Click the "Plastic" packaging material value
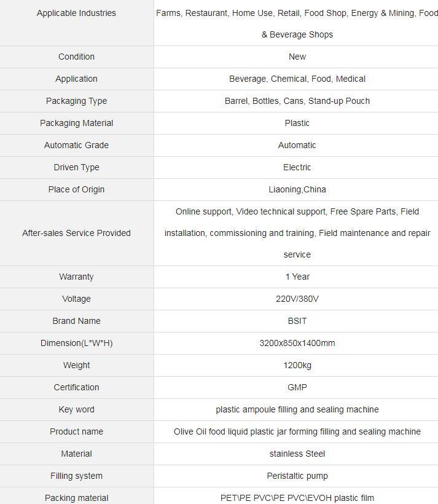Viewport: 438px width, 504px height. (x=297, y=123)
